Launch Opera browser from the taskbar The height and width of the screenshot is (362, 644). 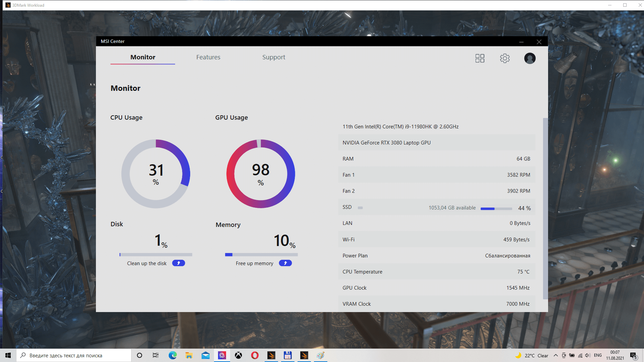[255, 355]
